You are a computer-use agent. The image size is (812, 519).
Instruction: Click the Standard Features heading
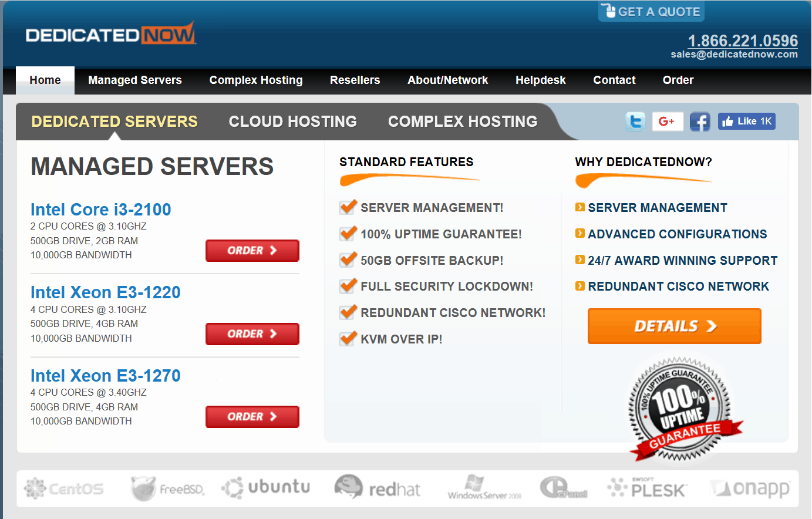coord(406,162)
